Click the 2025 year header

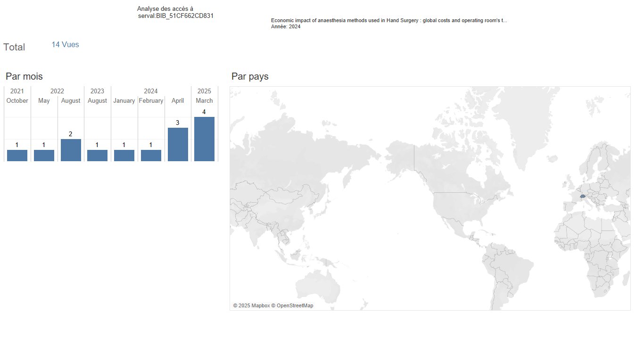(x=204, y=91)
